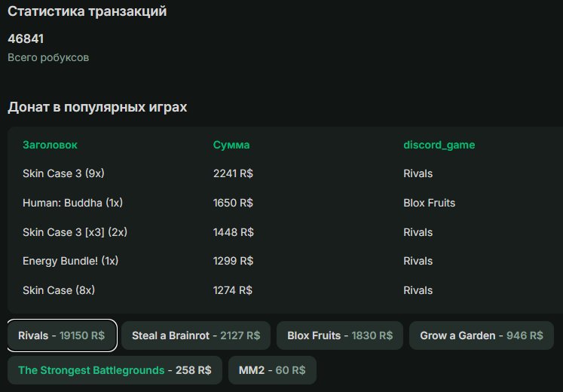Screen dimensions: 563x392
Task: Click the Статистика транзакций heading
Action: (87, 11)
